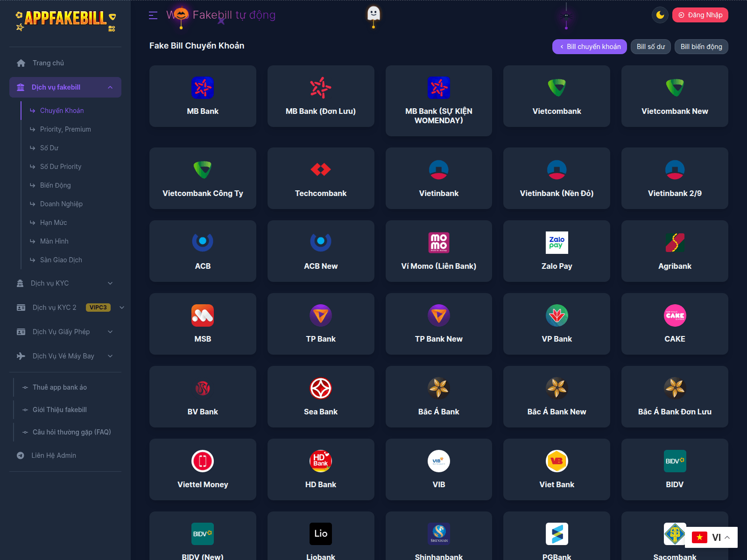Open the plain Vietinbank card
This screenshot has width=747, height=560.
(439, 178)
